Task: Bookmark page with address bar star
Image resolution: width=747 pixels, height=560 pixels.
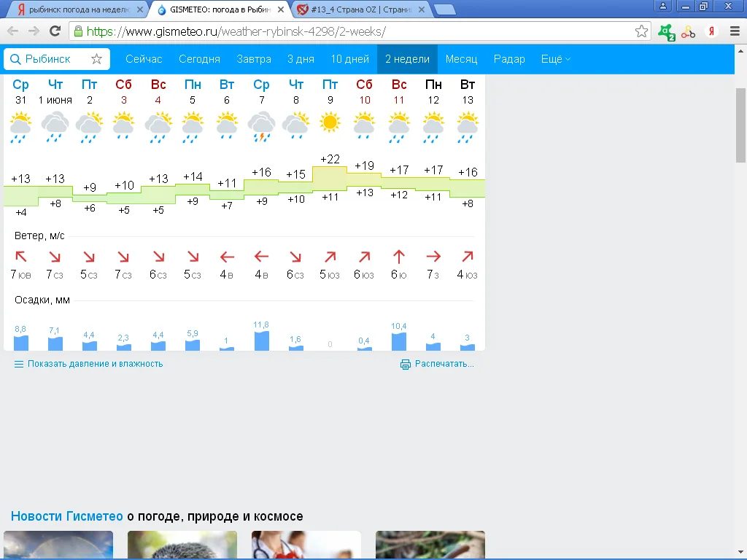Action: click(x=641, y=31)
